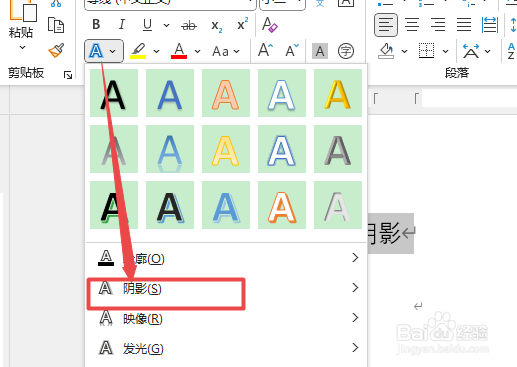Open text effects dropdown arrow
This screenshot has width=517, height=367.
[113, 51]
